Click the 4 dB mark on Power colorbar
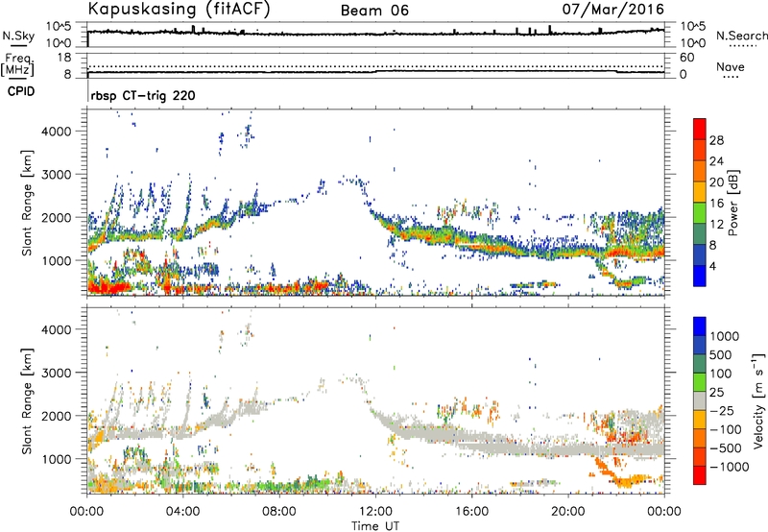 (x=712, y=266)
